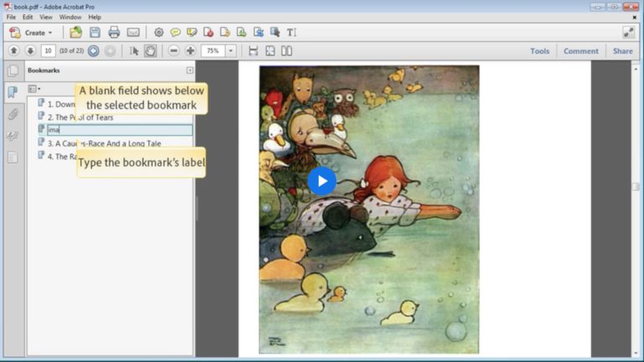Click the Save floppy disk icon

(95, 33)
